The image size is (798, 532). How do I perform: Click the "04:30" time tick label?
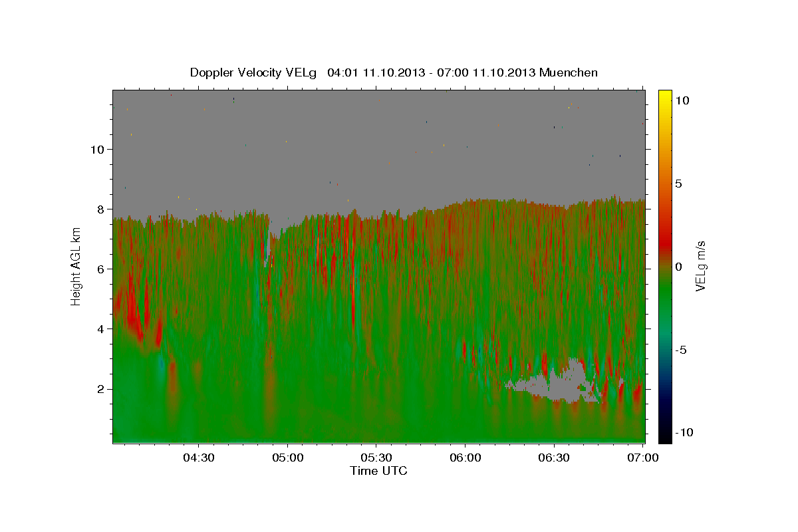click(199, 458)
